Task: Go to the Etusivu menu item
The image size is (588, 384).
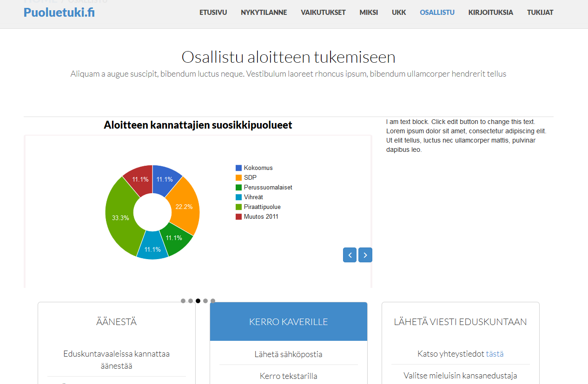Action: click(x=213, y=13)
